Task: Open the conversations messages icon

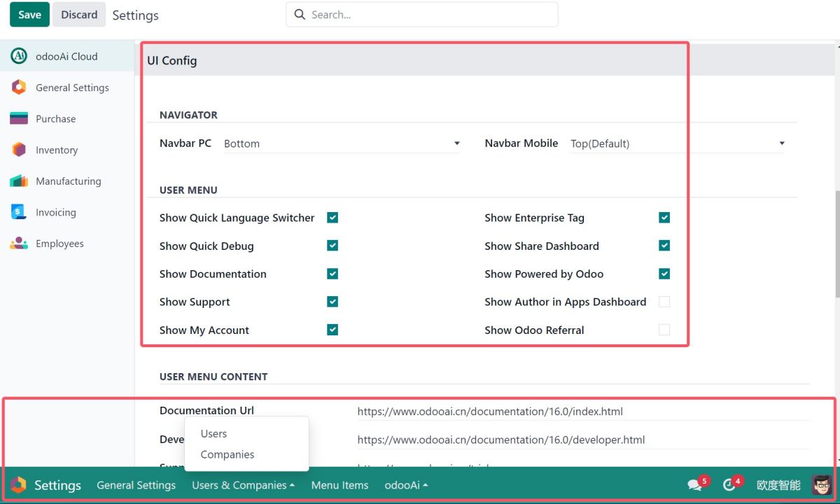Action: pos(695,485)
